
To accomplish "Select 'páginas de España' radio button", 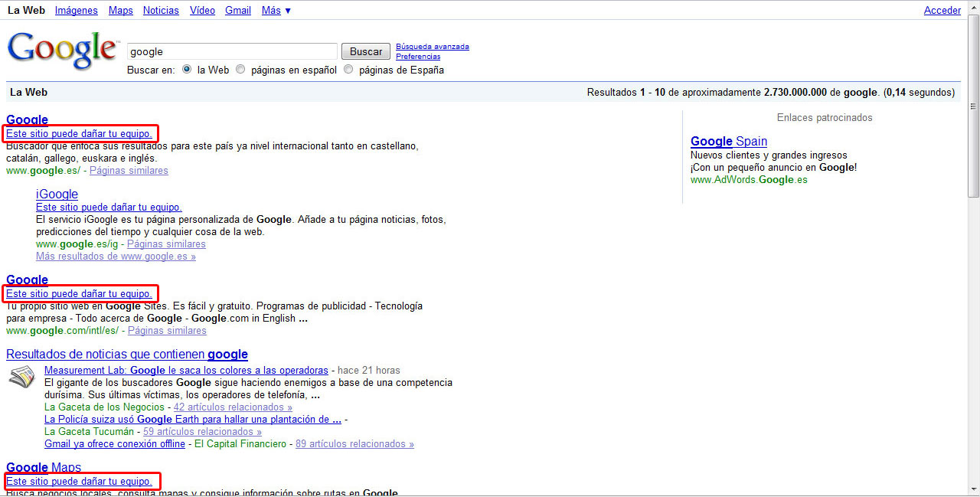I will (x=348, y=70).
